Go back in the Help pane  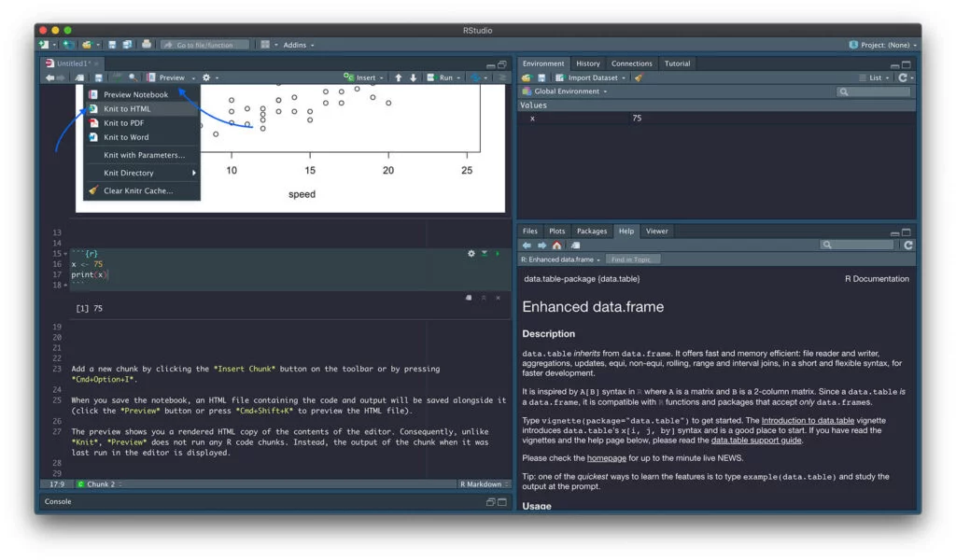(x=527, y=245)
